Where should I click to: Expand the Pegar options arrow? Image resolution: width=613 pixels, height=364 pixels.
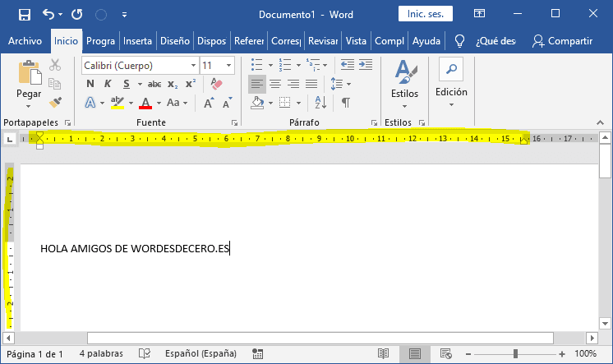29,106
